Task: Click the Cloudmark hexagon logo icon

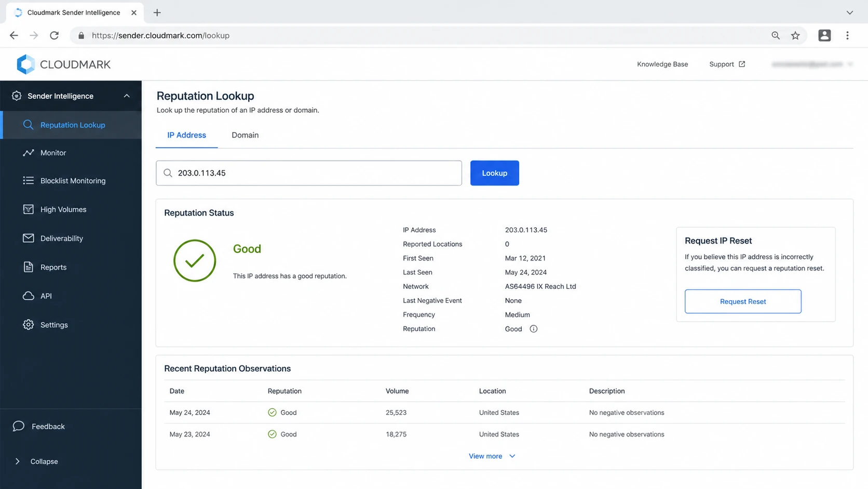Action: click(x=25, y=64)
